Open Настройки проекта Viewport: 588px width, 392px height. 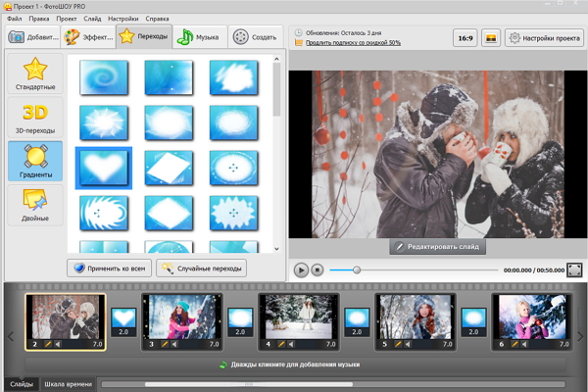(x=545, y=38)
